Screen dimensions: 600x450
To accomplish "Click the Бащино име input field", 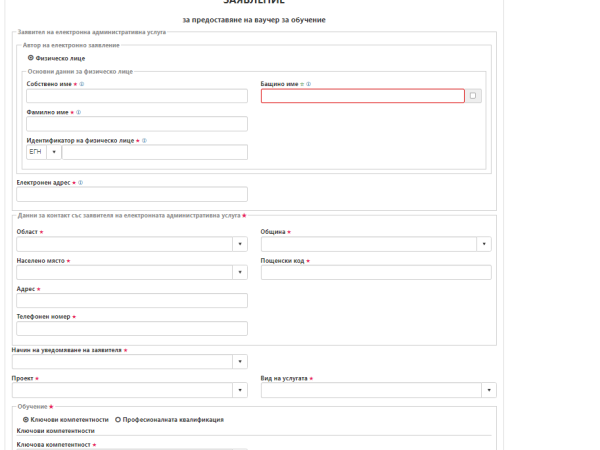I will coord(363,96).
